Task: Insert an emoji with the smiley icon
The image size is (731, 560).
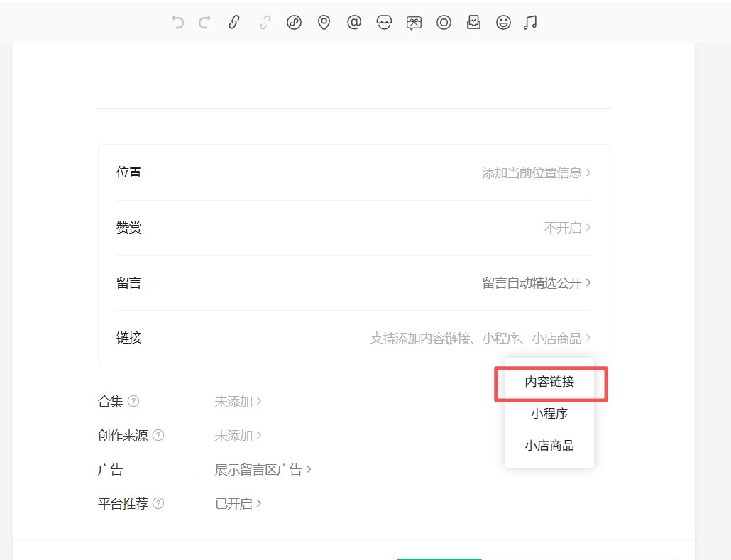Action: tap(503, 23)
